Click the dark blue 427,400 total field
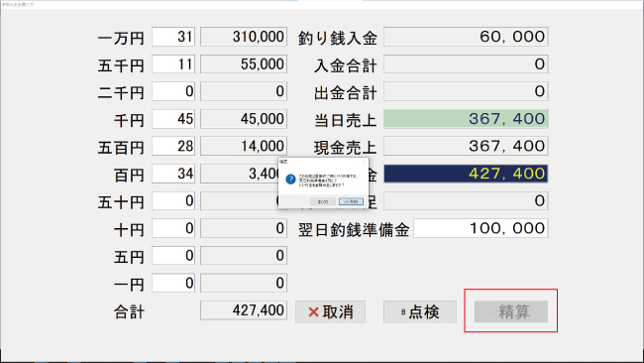Image resolution: width=644 pixels, height=363 pixels. [x=466, y=174]
